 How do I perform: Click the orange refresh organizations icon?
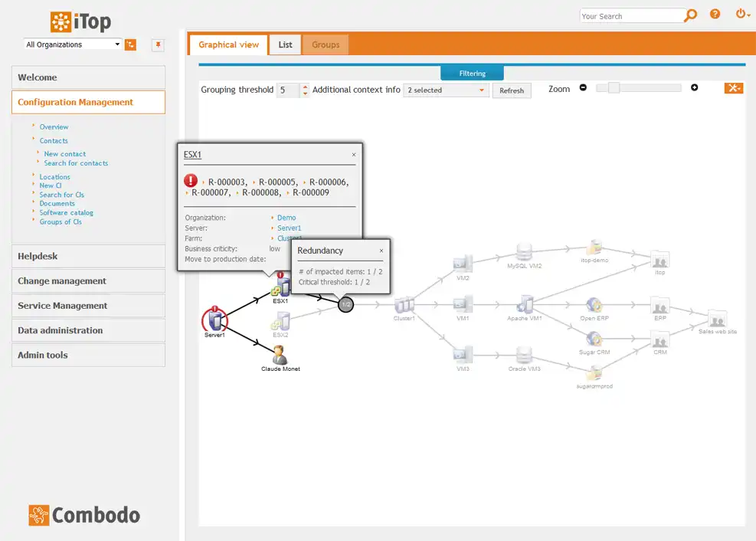[130, 44]
